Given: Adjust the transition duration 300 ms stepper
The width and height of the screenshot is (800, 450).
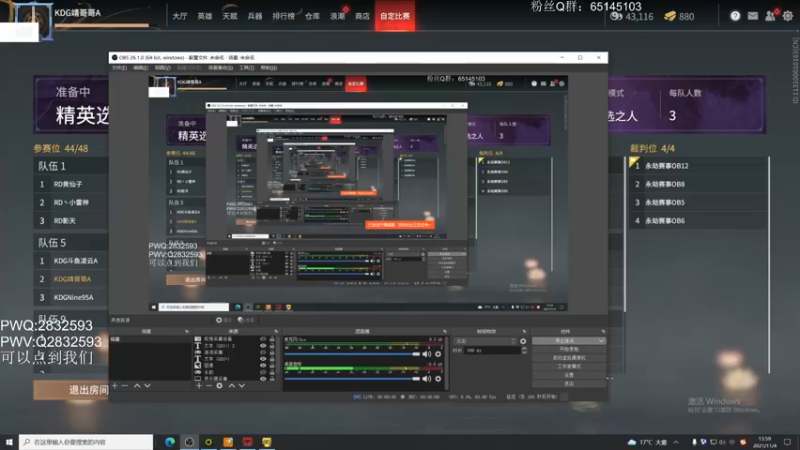Looking at the screenshot, I should (524, 351).
